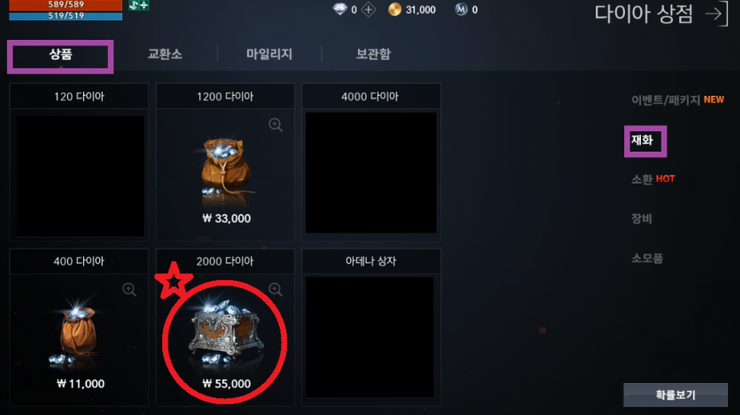Open the 마일리지 tab

tap(269, 54)
